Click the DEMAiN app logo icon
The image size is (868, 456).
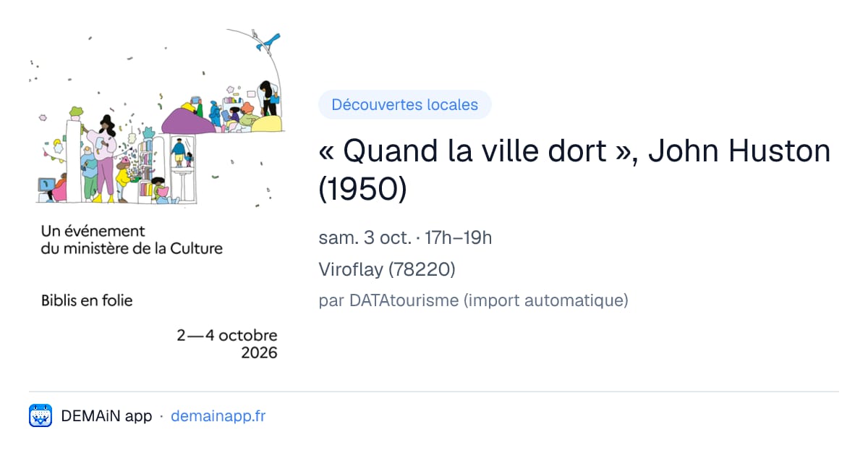tap(41, 416)
